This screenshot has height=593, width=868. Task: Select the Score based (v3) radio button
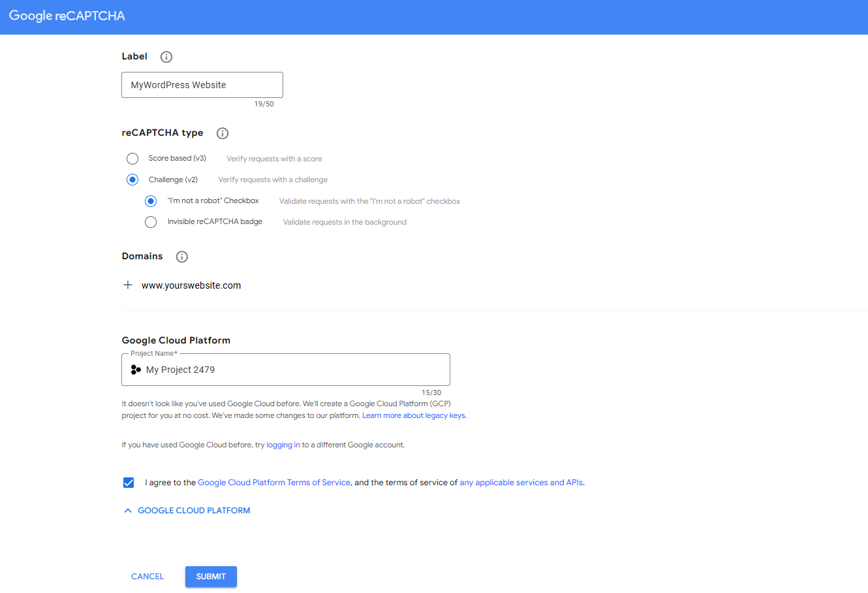(x=132, y=159)
